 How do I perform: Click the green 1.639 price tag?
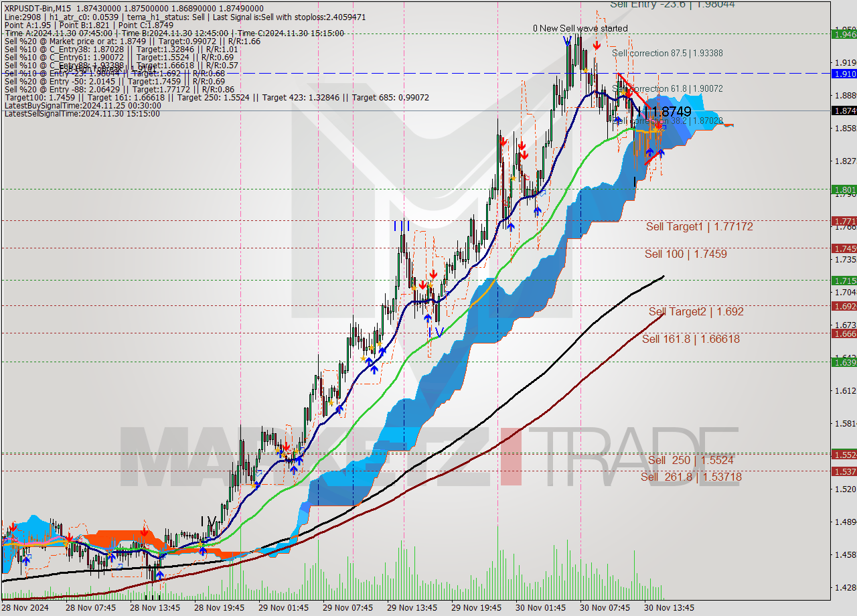coord(844,362)
